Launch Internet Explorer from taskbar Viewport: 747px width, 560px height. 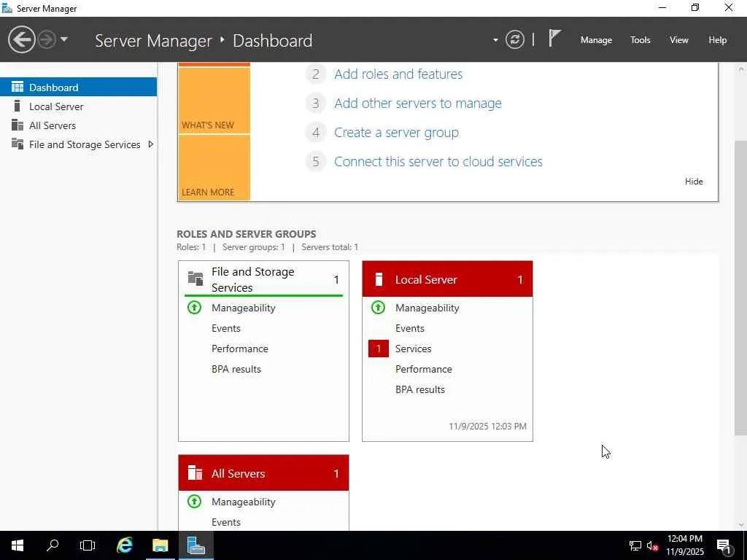pyautogui.click(x=125, y=545)
